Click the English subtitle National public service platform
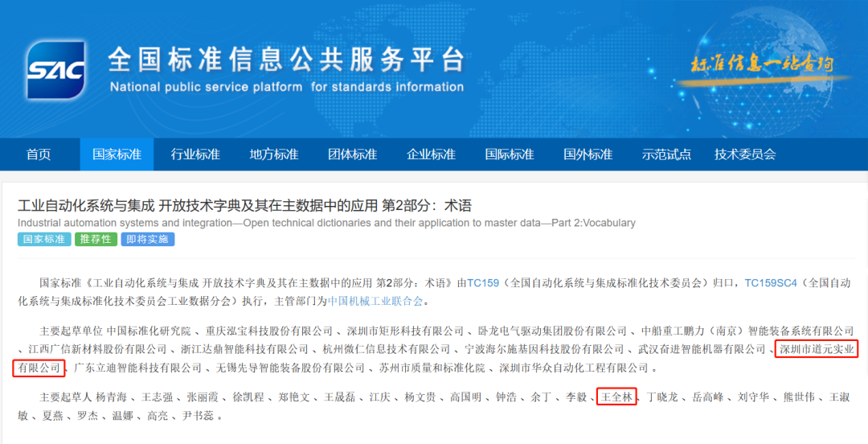Image resolution: width=868 pixels, height=444 pixels. coord(287,87)
